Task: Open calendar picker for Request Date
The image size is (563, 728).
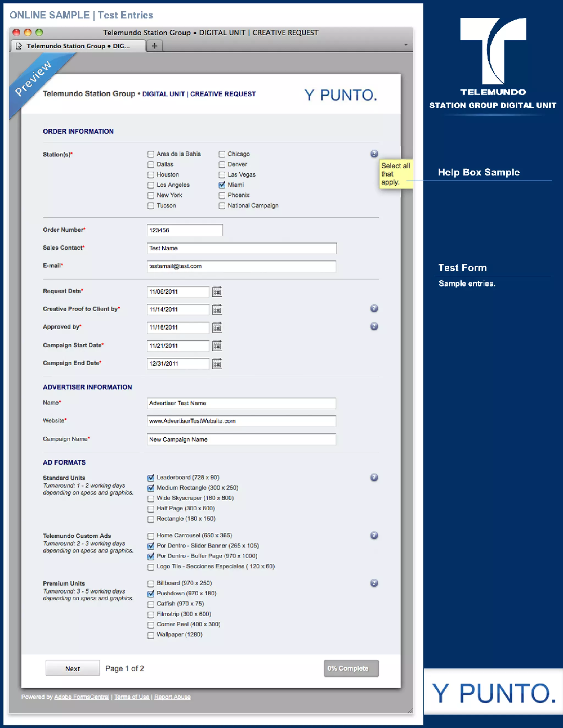Action: 217,292
